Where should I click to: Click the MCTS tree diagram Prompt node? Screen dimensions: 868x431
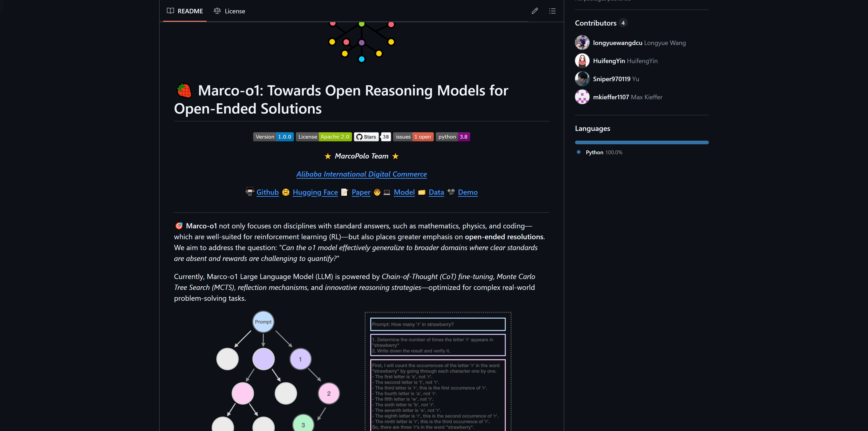(x=263, y=322)
